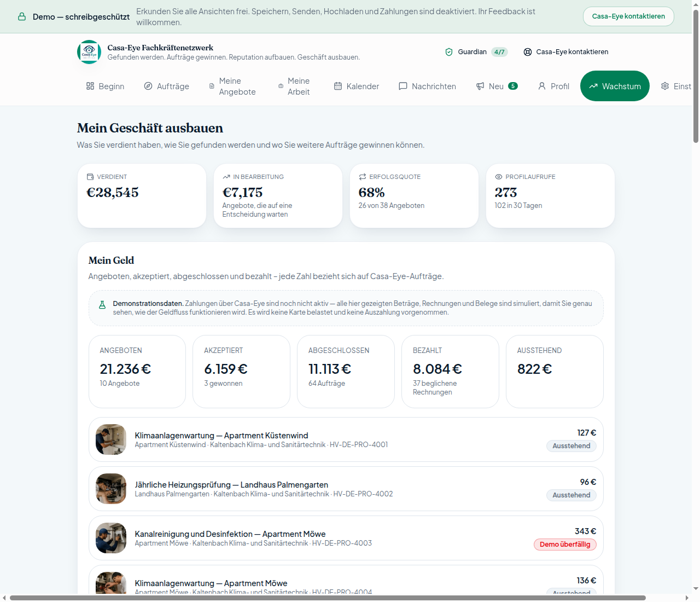Screen dimensions: 700x602
Task: Click the arrows icon next to ERFOLGSQUOTE
Action: (x=363, y=177)
